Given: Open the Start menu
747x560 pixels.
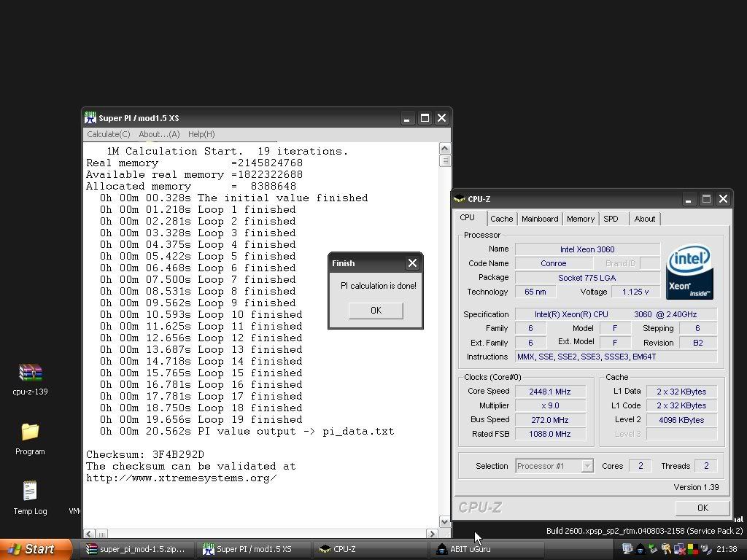Looking at the screenshot, I should tap(36, 549).
